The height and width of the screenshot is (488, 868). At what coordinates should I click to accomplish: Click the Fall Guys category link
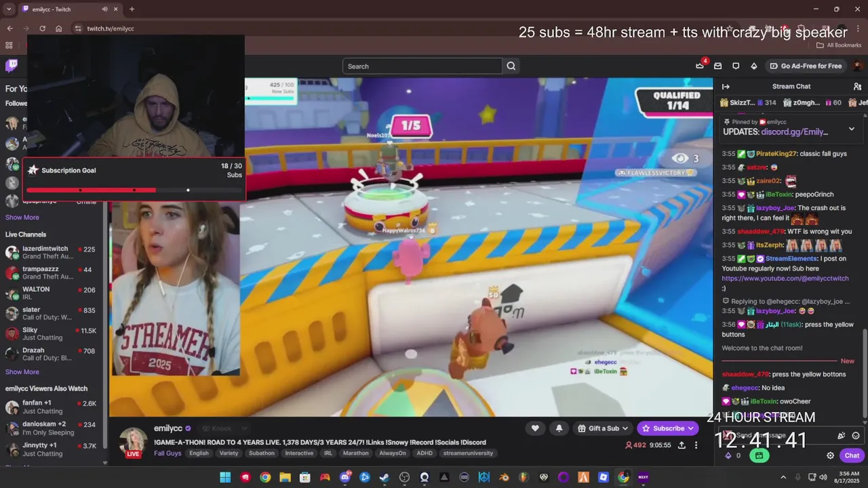(167, 453)
